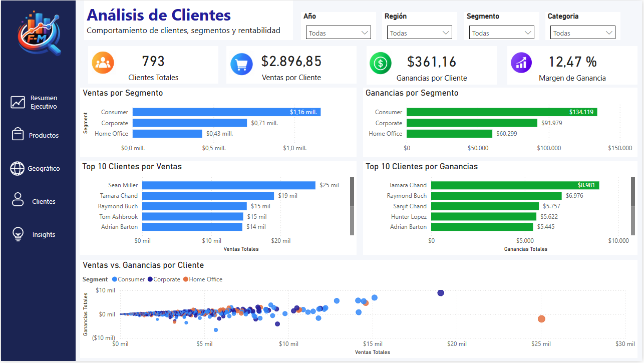Screen dimensions: 644x363
Task: Click the Top 10 Clientes por Ganancias scrollbar
Action: point(633,206)
